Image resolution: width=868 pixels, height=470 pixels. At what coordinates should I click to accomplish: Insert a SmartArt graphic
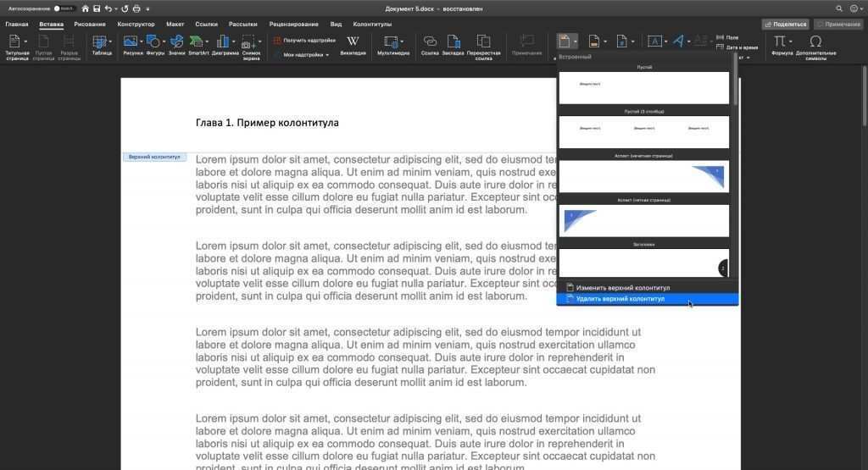tap(198, 46)
